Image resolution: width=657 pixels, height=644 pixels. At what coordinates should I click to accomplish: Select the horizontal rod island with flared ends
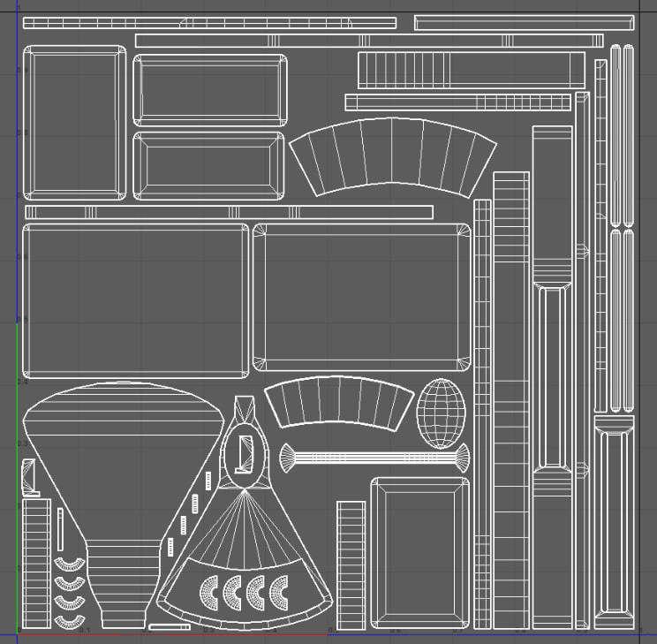click(374, 458)
